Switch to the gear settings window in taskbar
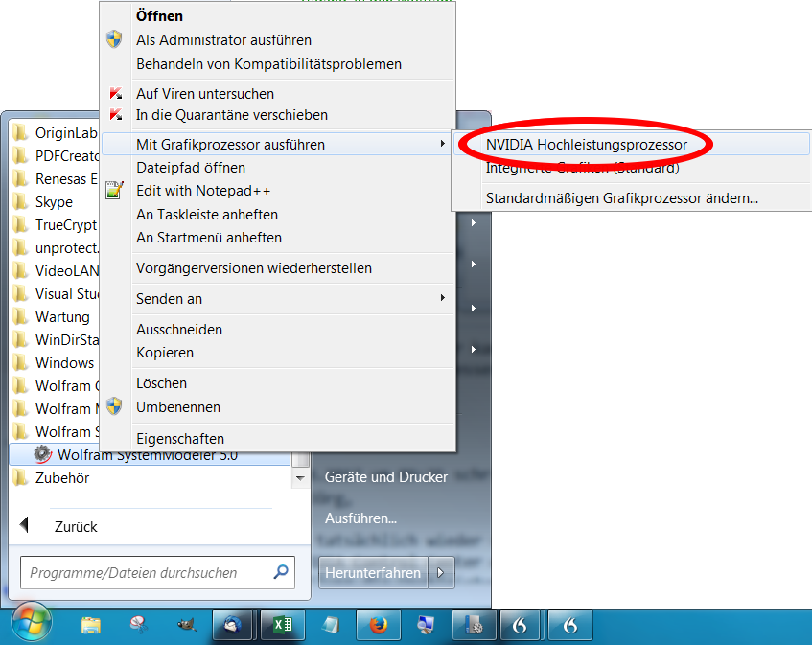 click(475, 625)
